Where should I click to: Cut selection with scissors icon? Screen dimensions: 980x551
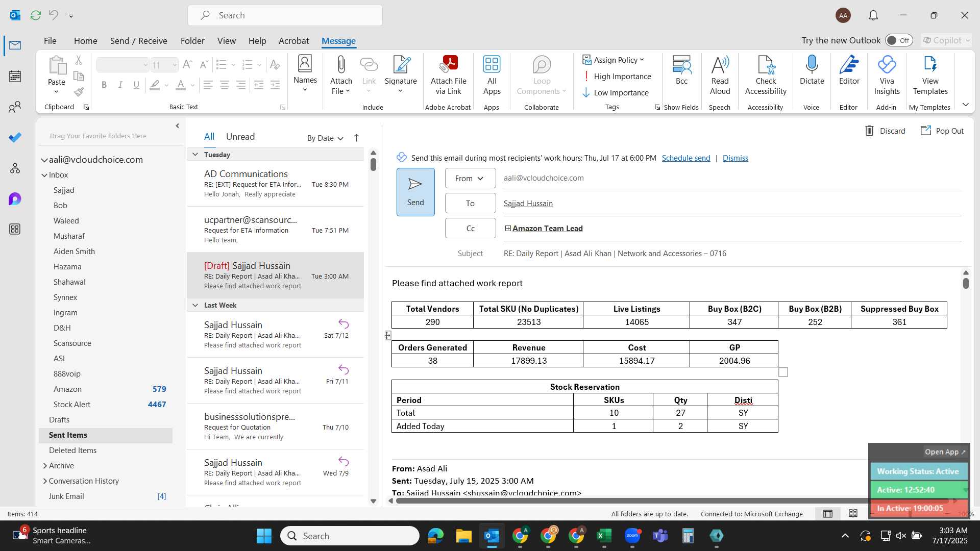(79, 60)
